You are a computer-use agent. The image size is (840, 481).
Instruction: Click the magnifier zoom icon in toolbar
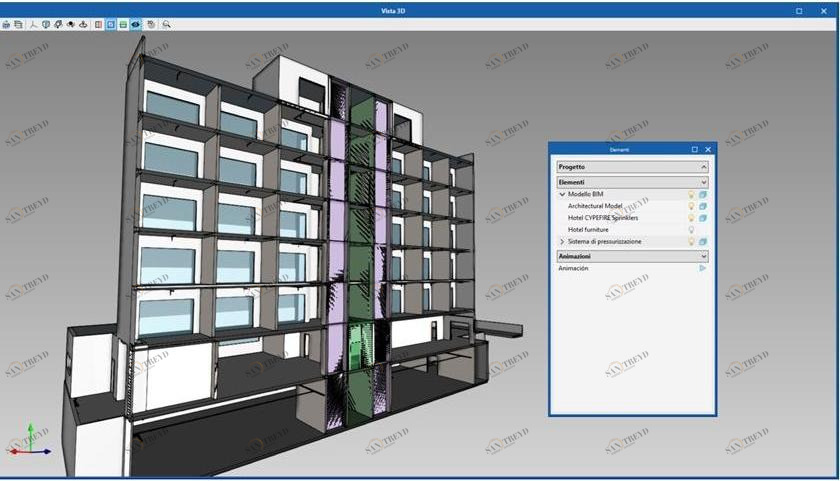click(x=165, y=23)
